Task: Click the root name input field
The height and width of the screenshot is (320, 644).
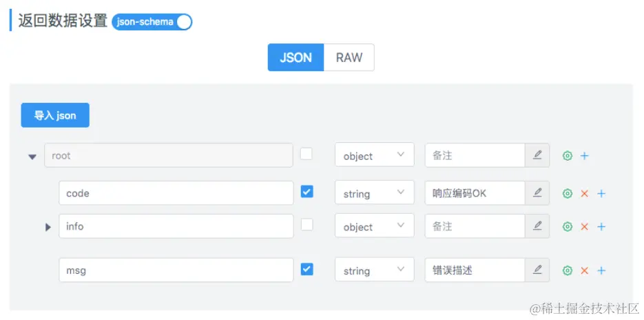Action: [x=169, y=155]
